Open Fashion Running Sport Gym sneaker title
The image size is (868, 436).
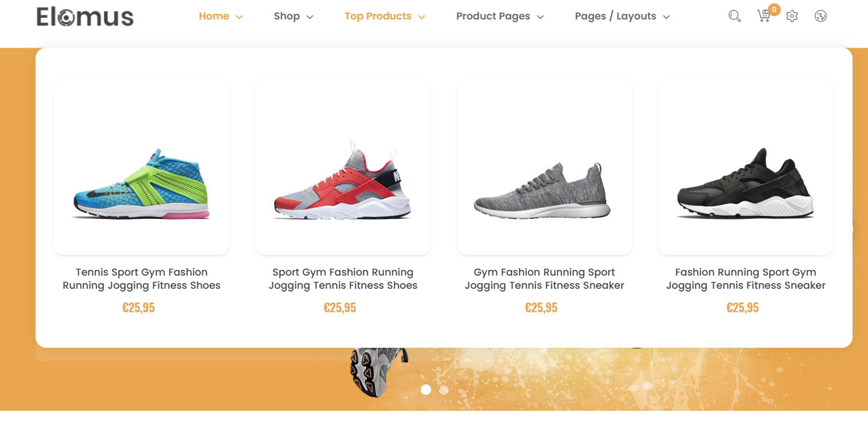745,278
